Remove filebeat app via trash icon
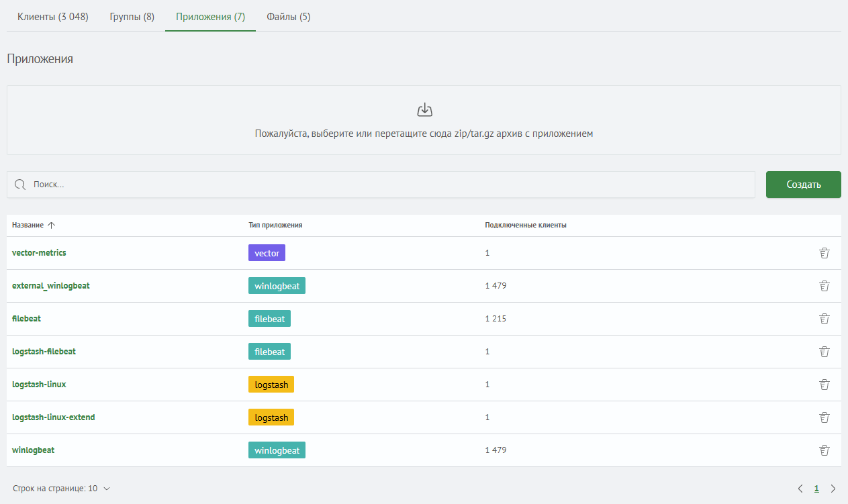 [825, 319]
